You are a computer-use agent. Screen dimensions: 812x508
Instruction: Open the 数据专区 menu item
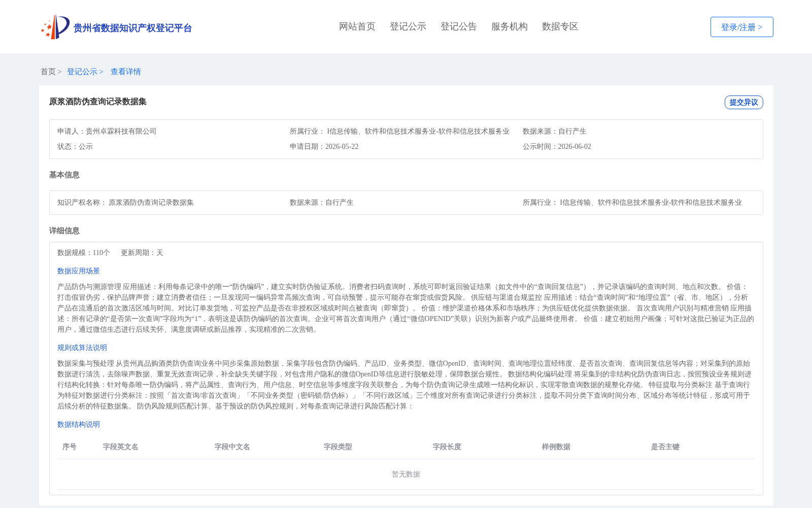(560, 26)
